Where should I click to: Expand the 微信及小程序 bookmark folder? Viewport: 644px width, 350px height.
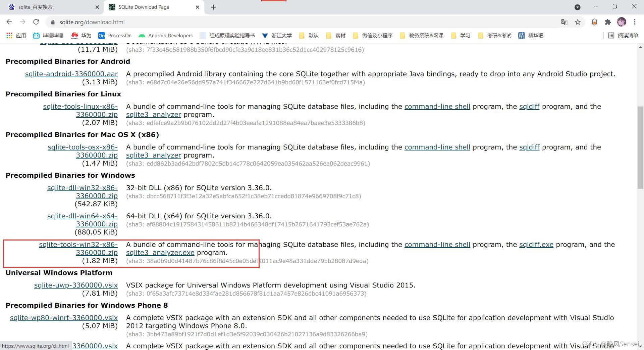click(373, 36)
